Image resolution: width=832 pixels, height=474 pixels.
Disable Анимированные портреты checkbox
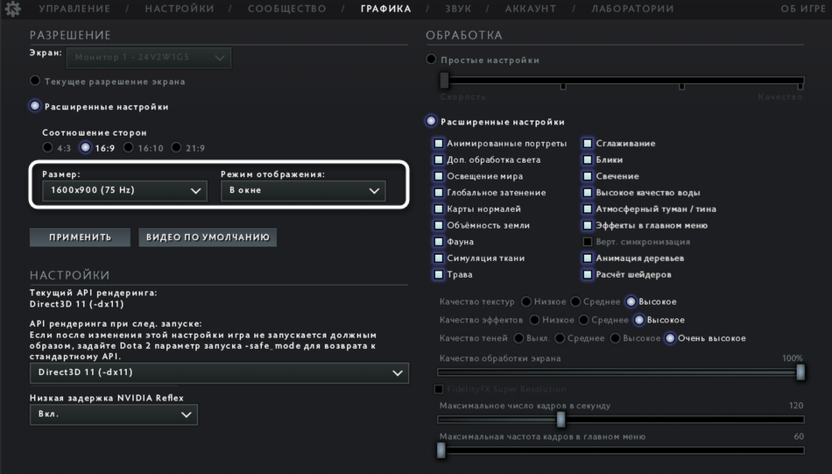(x=438, y=144)
